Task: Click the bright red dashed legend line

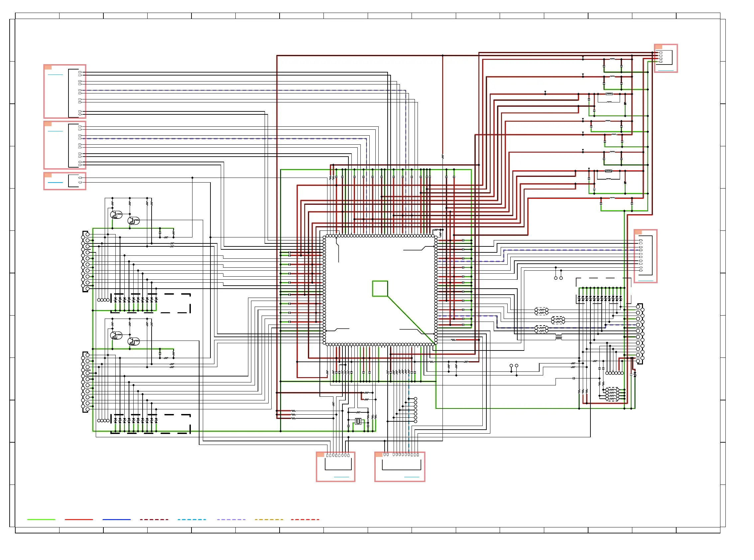Action: click(305, 520)
